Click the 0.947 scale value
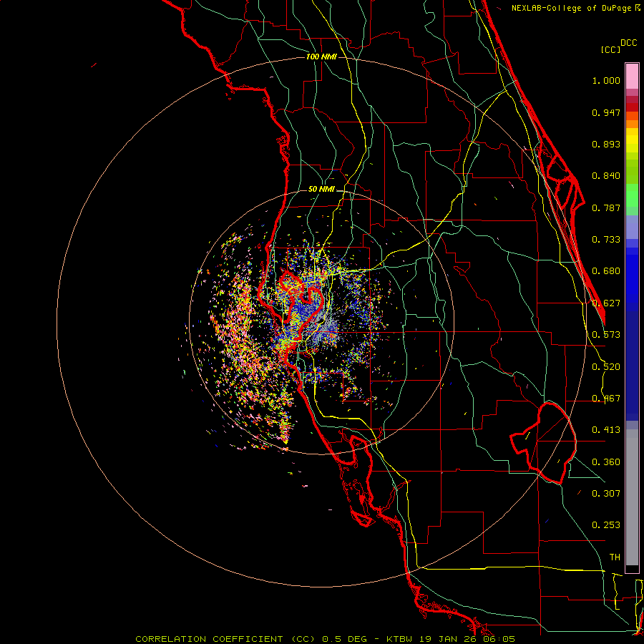This screenshot has height=644, width=644. (606, 112)
